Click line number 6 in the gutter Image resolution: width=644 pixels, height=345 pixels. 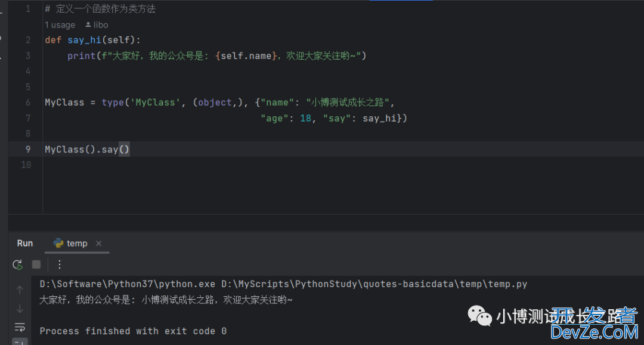click(x=28, y=102)
